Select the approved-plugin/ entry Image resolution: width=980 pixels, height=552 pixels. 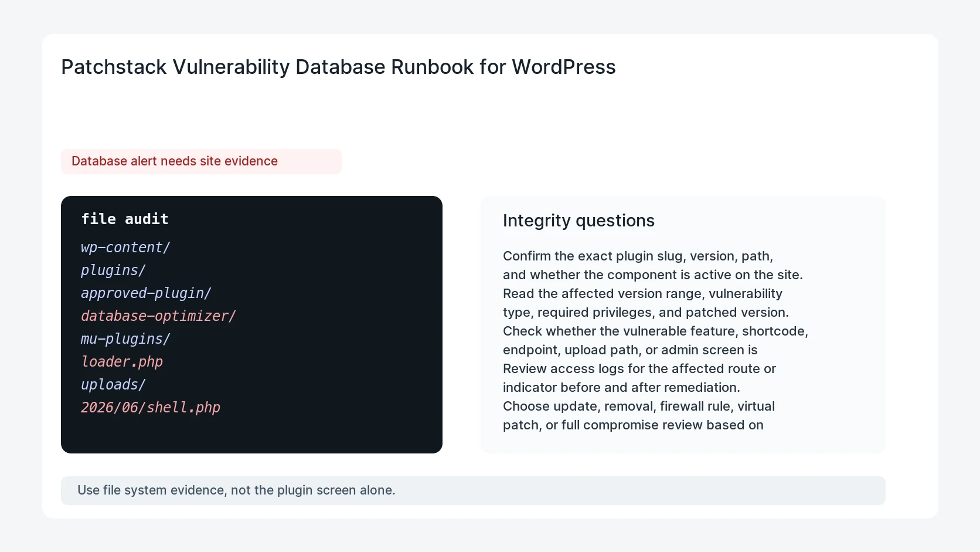coord(146,293)
